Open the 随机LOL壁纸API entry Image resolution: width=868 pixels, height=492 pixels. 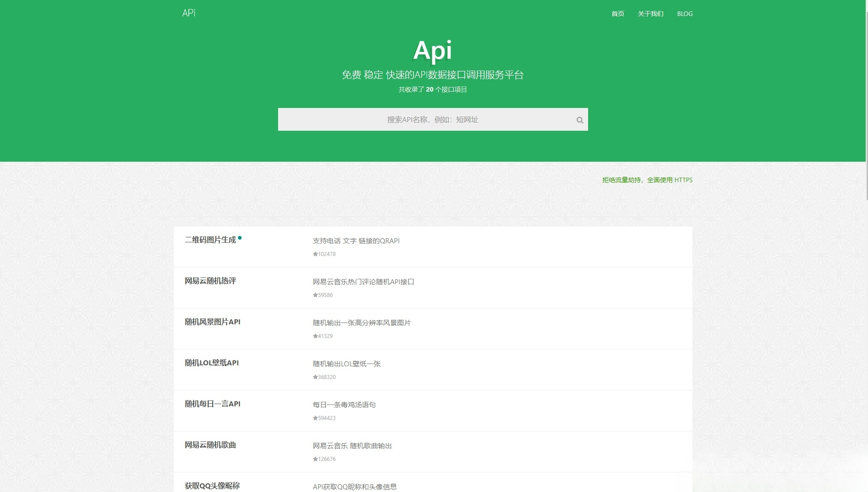pos(211,363)
